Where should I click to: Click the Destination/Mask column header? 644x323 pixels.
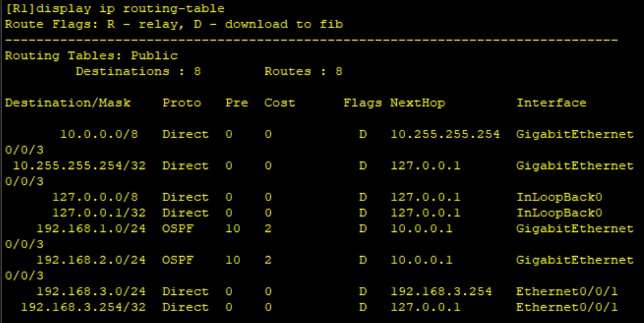[68, 103]
